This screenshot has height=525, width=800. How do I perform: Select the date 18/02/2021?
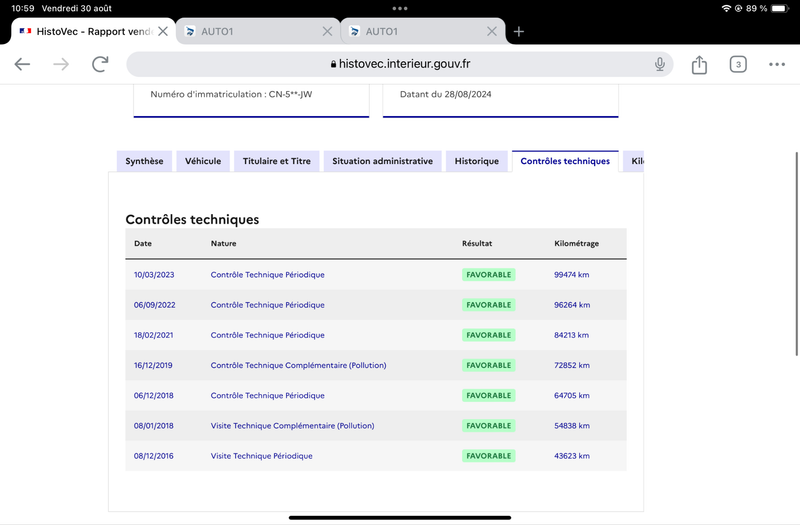pos(154,335)
